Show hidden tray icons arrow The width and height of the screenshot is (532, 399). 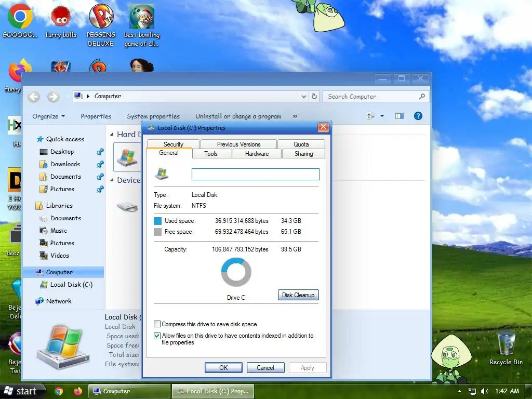pyautogui.click(x=459, y=391)
